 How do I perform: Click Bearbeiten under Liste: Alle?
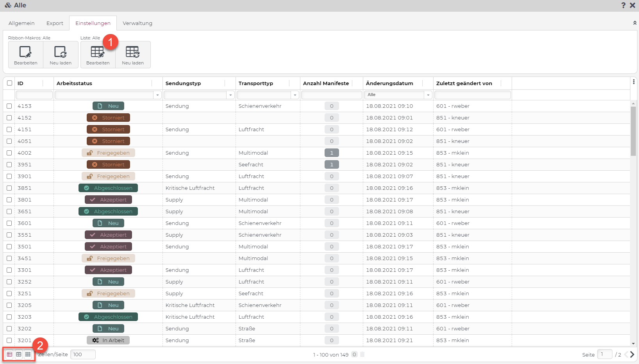[x=98, y=55]
